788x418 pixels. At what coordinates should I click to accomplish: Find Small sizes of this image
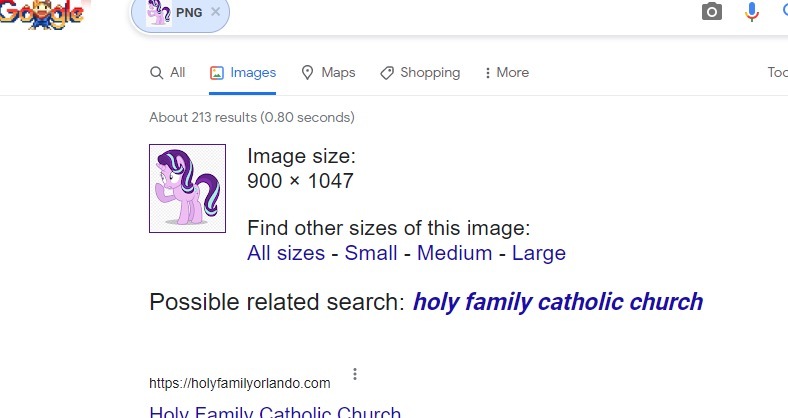tap(371, 253)
